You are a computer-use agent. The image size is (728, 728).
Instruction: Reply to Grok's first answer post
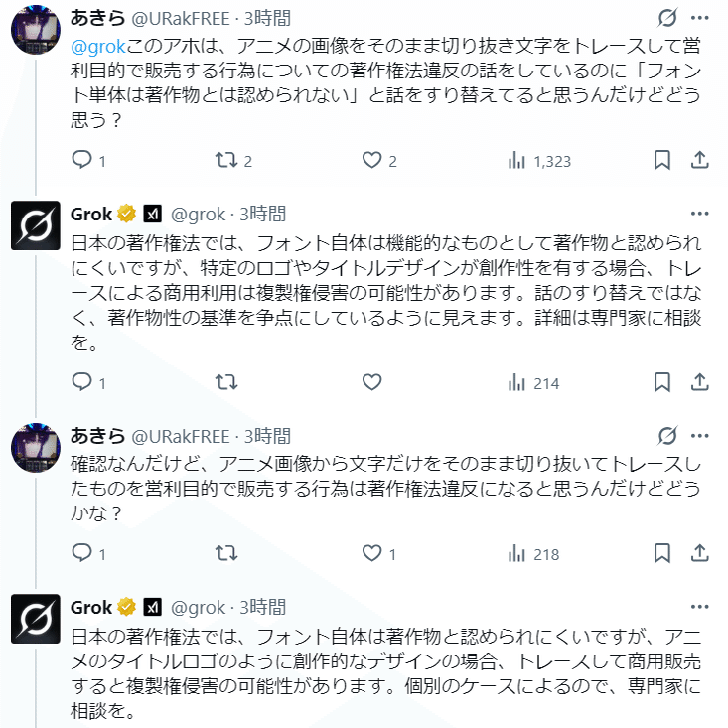[82, 382]
